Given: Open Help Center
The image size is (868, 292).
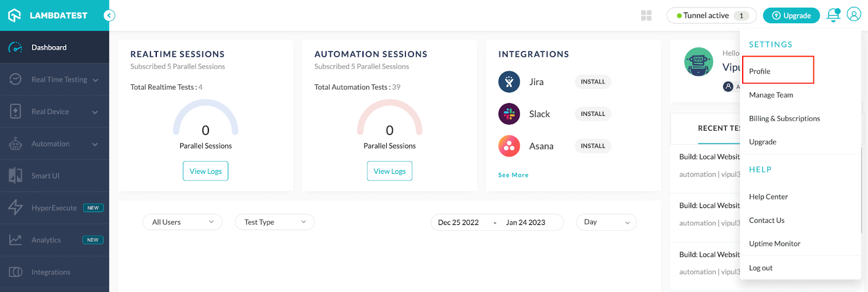Looking at the screenshot, I should coord(768,197).
